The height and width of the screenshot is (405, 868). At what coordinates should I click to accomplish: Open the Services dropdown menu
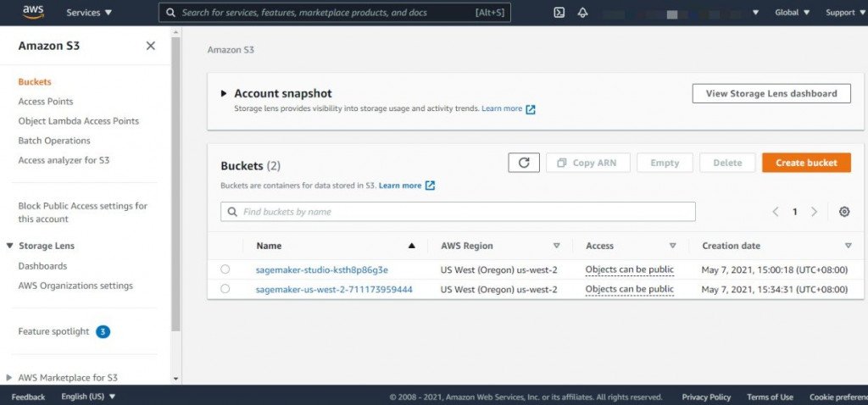[88, 12]
